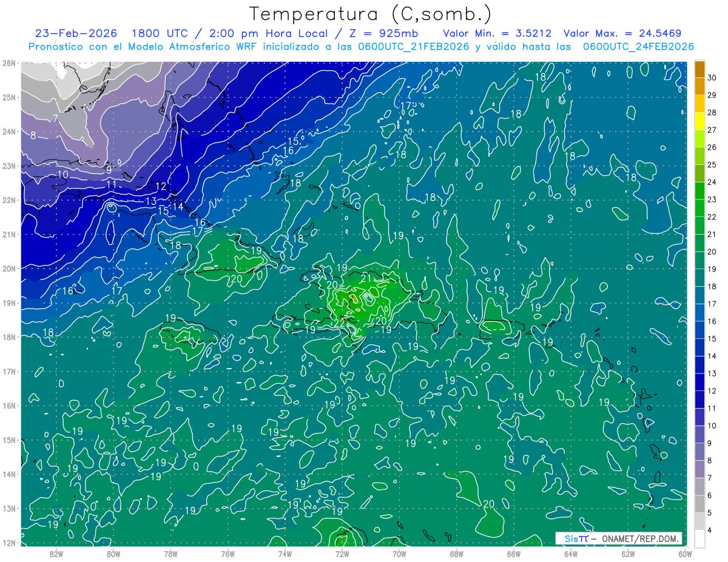Click the "13" contour label on the map
The width and height of the screenshot is (728, 562).
pyautogui.click(x=150, y=201)
